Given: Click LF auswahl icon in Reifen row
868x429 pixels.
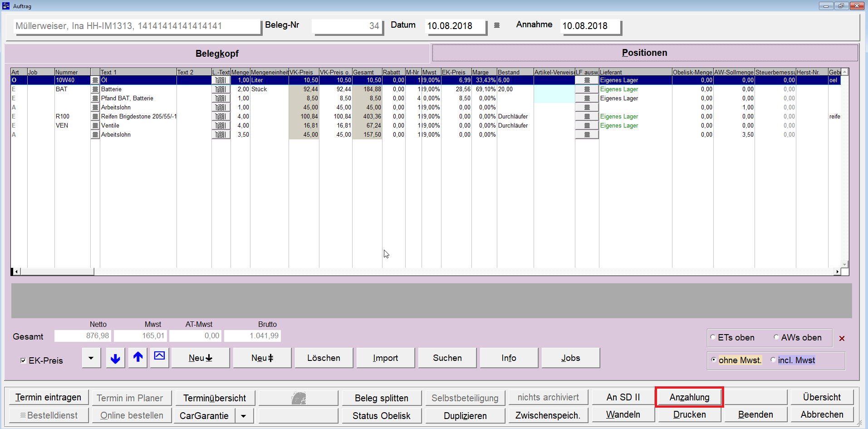Looking at the screenshot, I should [587, 116].
